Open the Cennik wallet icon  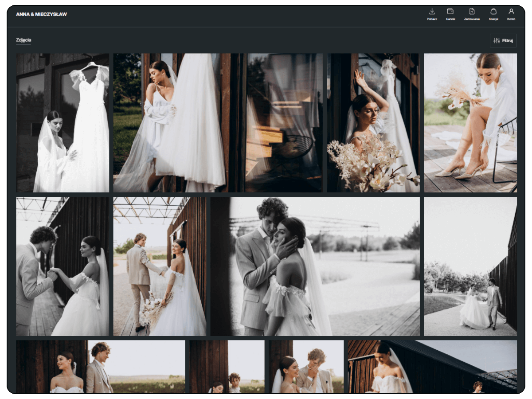450,12
